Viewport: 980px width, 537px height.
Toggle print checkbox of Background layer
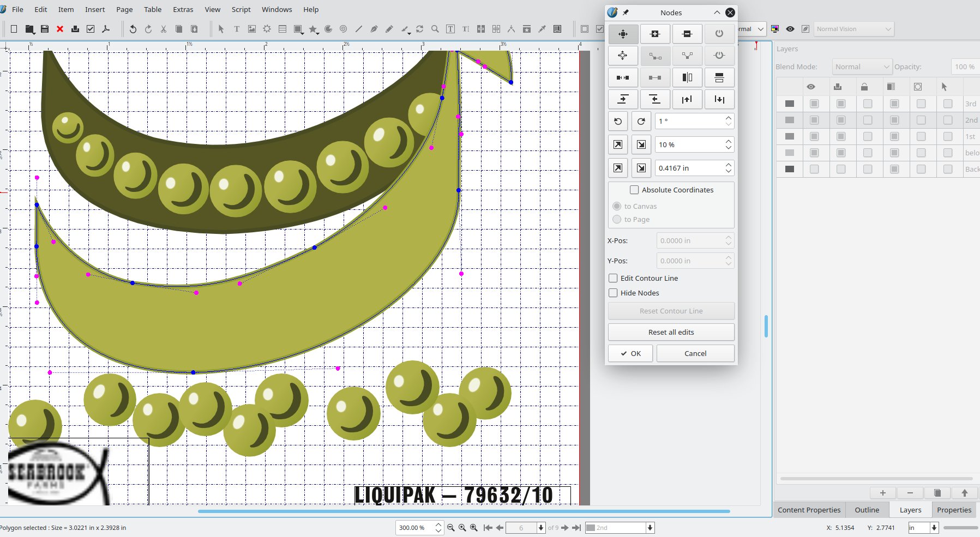(x=841, y=169)
